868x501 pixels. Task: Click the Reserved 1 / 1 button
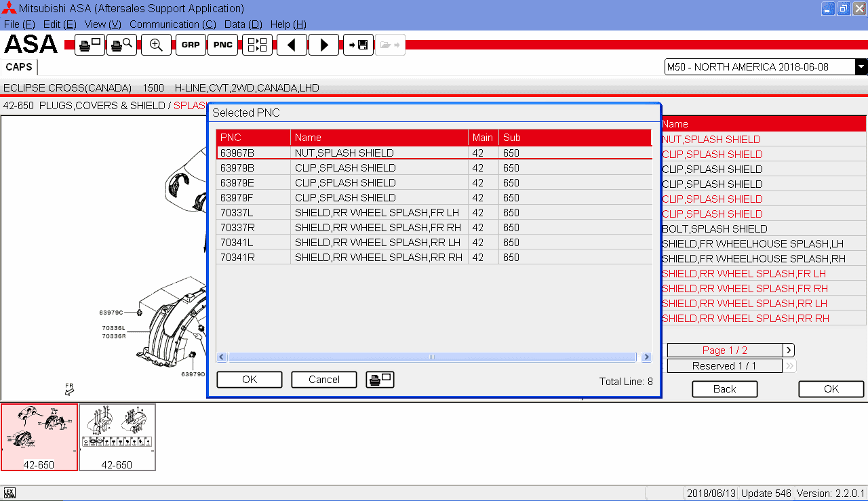(725, 366)
